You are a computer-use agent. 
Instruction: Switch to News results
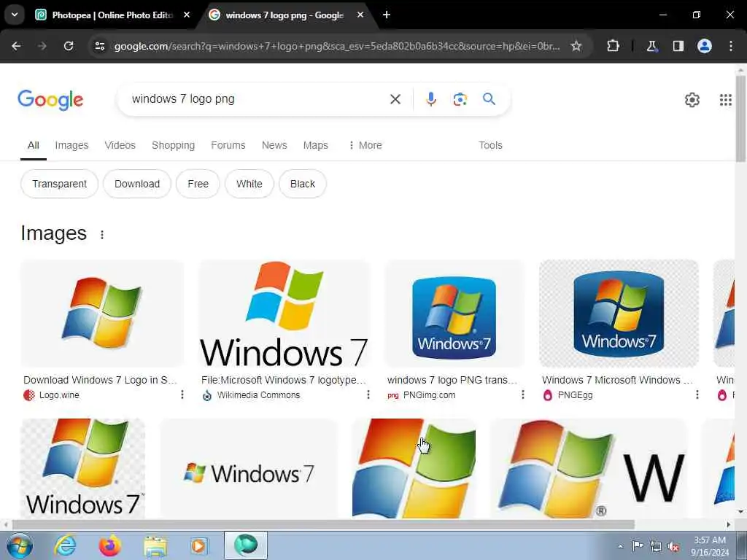274,145
